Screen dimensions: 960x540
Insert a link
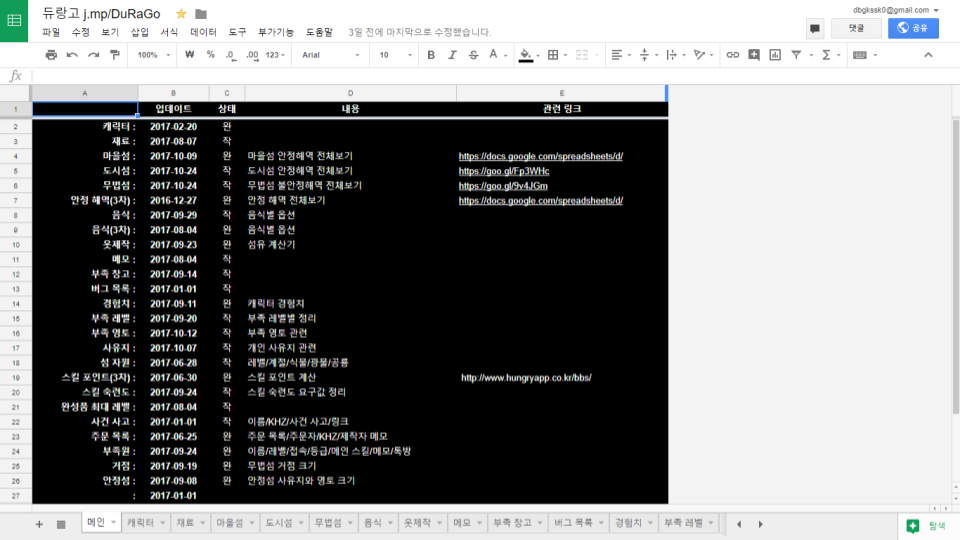pos(732,55)
